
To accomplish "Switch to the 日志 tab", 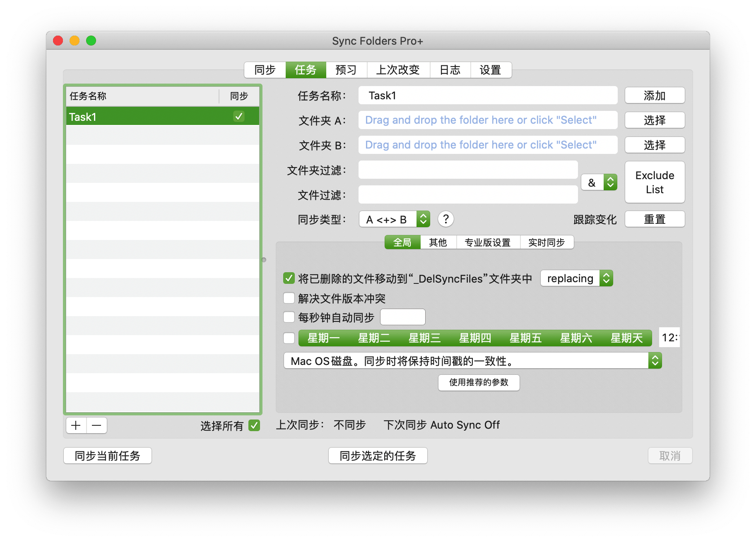I will [x=450, y=70].
